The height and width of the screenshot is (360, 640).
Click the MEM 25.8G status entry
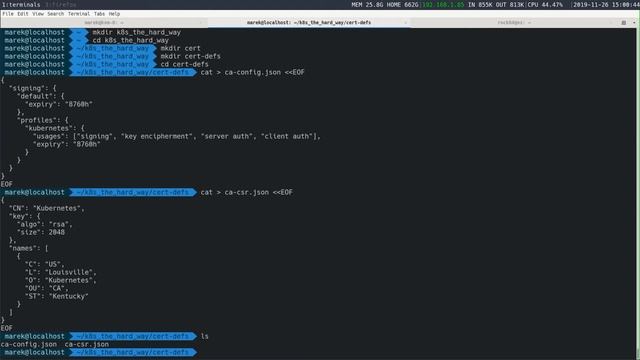(368, 4)
